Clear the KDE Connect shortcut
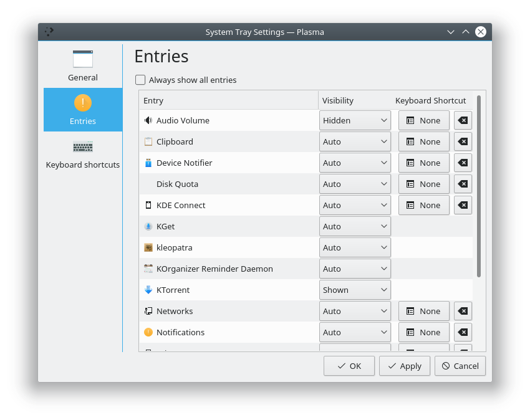The width and height of the screenshot is (530, 420). point(463,205)
